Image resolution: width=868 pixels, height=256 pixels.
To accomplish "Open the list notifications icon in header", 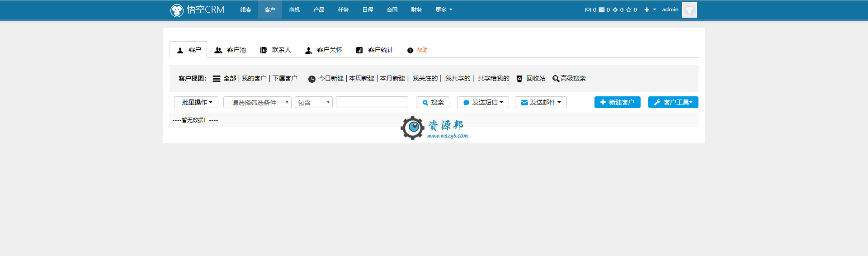I will [x=602, y=10].
